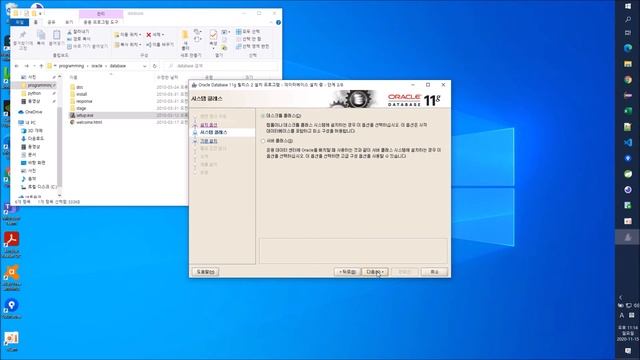Open the address bar history dropdown arrow
Image resolution: width=640 pixels, height=360 pixels.
pyautogui.click(x=144, y=66)
